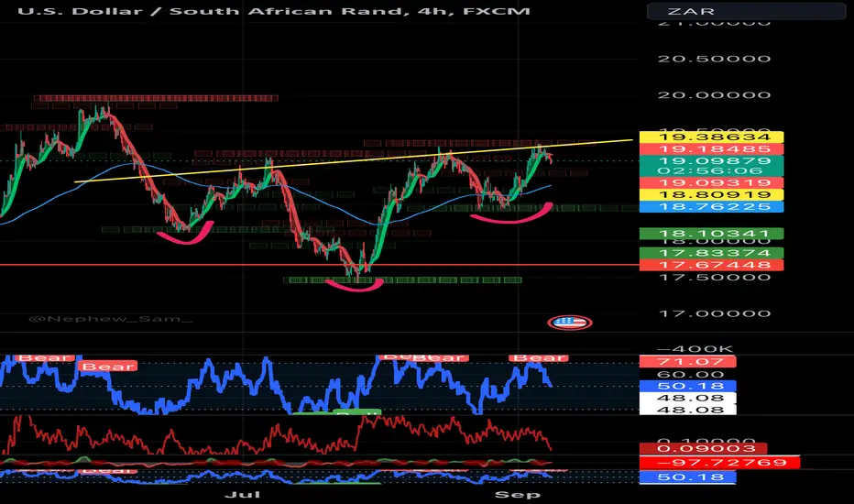The width and height of the screenshot is (854, 504).
Task: Click the 17.00000 price axis value
Action: [714, 313]
